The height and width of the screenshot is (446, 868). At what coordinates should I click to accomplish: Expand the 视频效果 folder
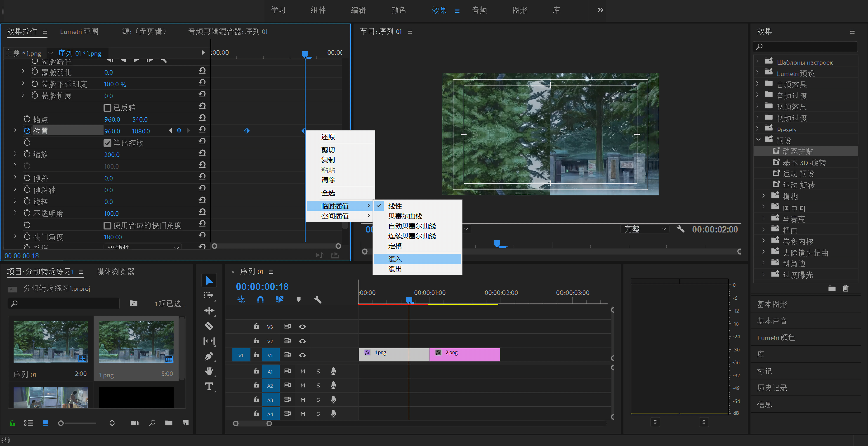coord(757,106)
